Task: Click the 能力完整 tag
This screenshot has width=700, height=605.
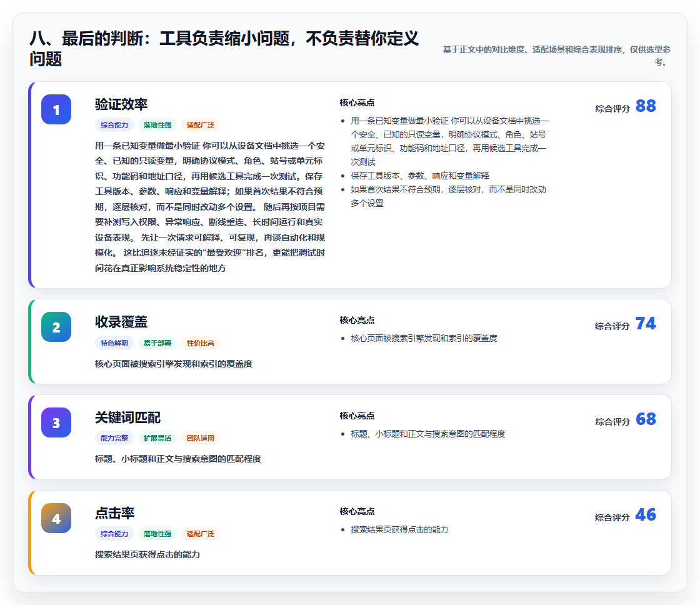Action: (114, 438)
